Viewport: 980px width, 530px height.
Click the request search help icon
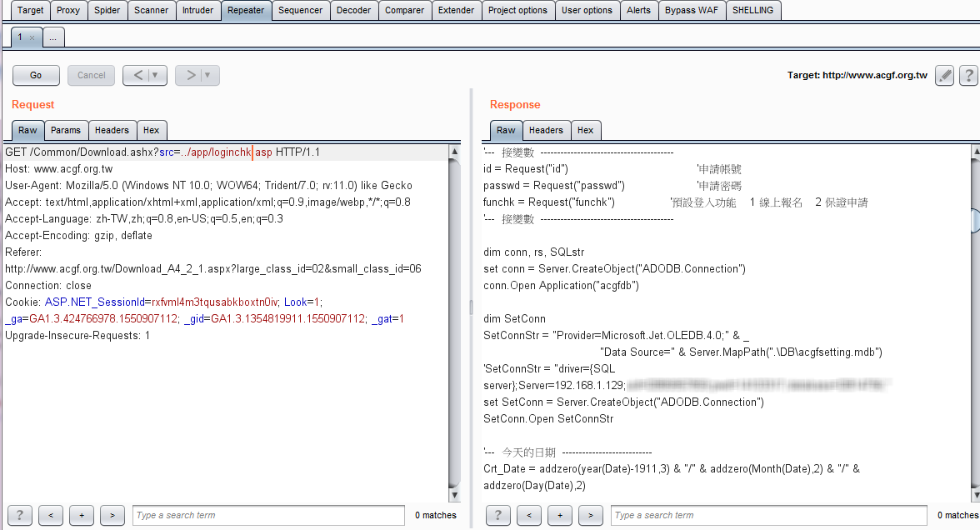[20, 515]
